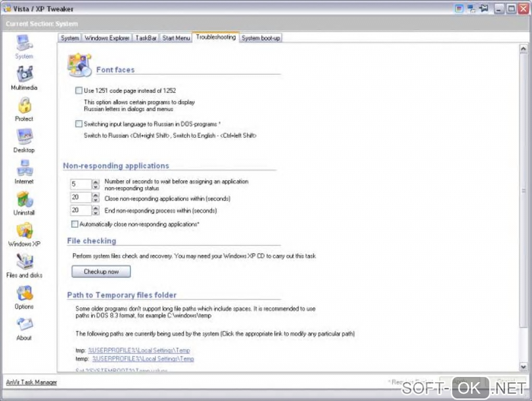532x401 pixels.
Task: Click the Checkup now button
Action: [101, 272]
